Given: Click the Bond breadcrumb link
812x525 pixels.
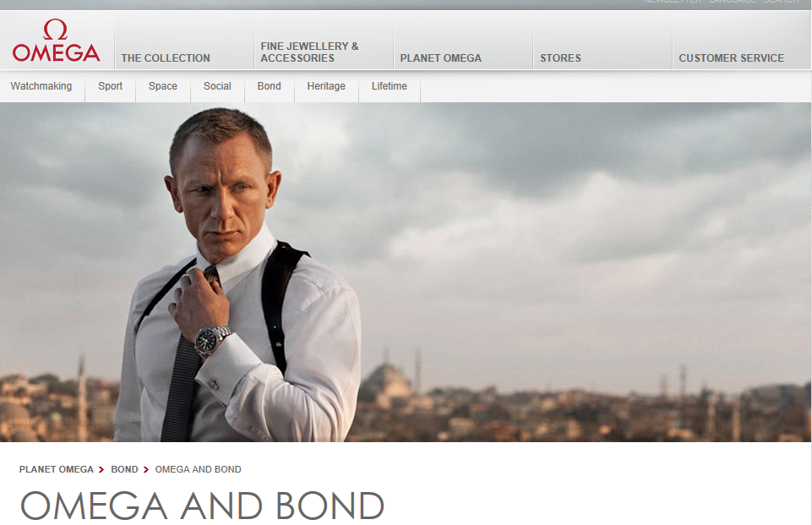Looking at the screenshot, I should (x=124, y=469).
